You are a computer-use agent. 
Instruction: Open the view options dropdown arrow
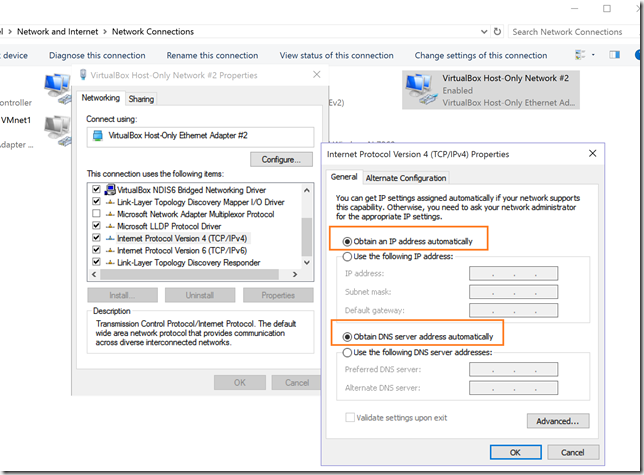[x=593, y=55]
